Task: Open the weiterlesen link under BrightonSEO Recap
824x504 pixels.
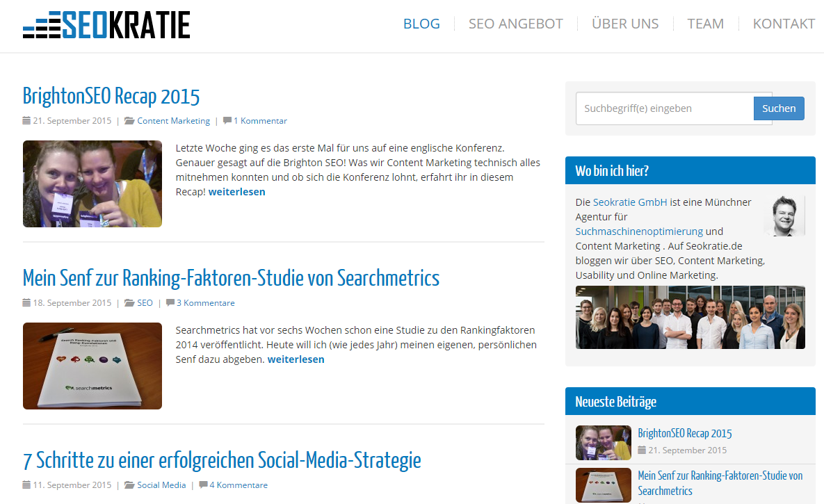Action: (236, 191)
